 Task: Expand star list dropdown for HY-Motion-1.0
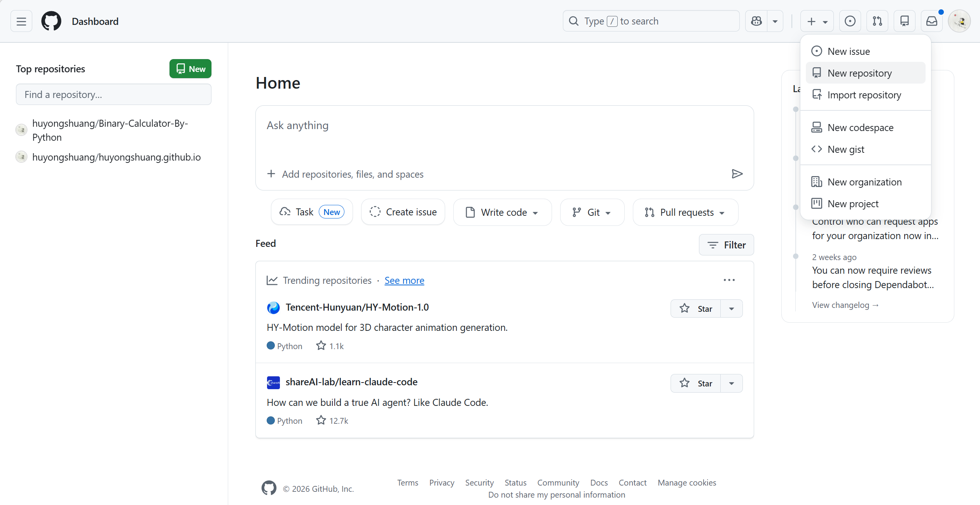[732, 309]
